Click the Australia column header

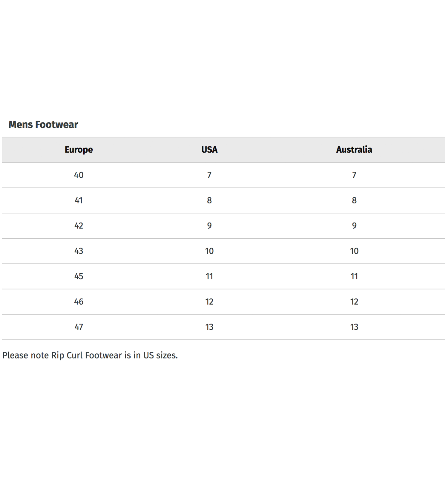point(354,150)
